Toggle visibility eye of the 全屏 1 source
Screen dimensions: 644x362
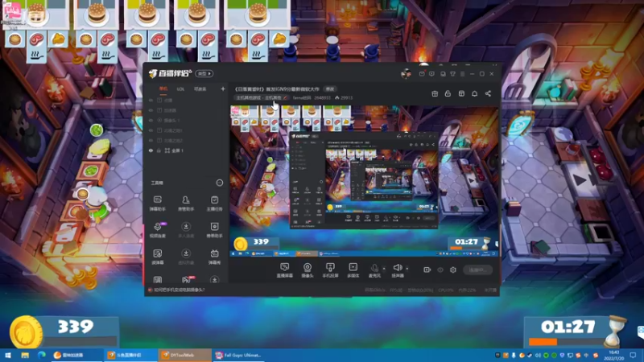click(151, 150)
